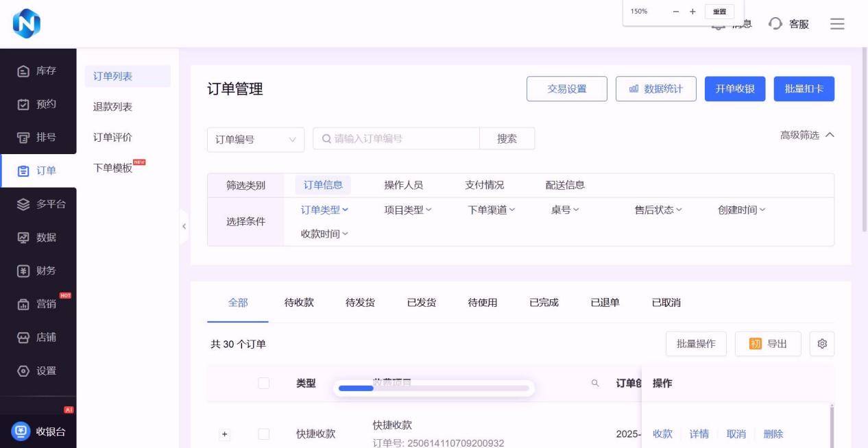868x448 pixels.
Task: Open the reservation (预约) sidebar icon
Action: (23, 104)
